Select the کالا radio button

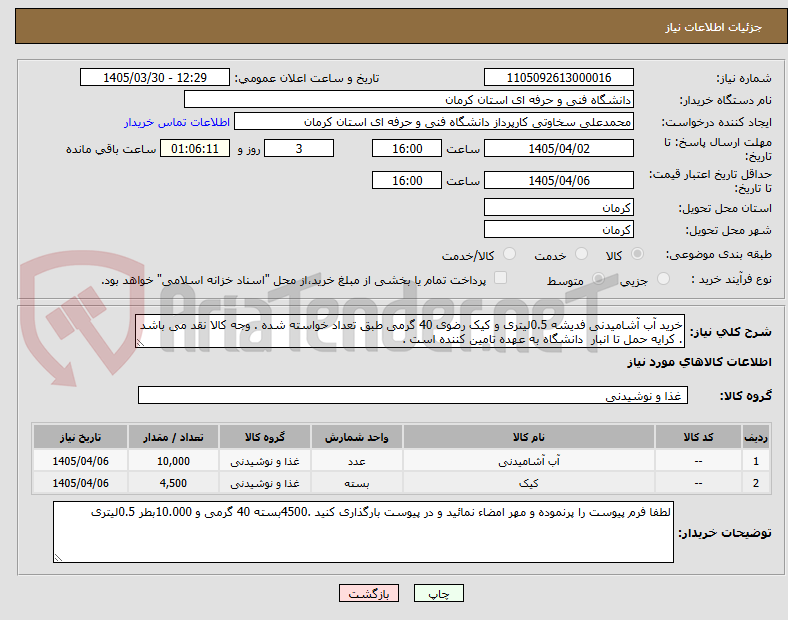637,254
